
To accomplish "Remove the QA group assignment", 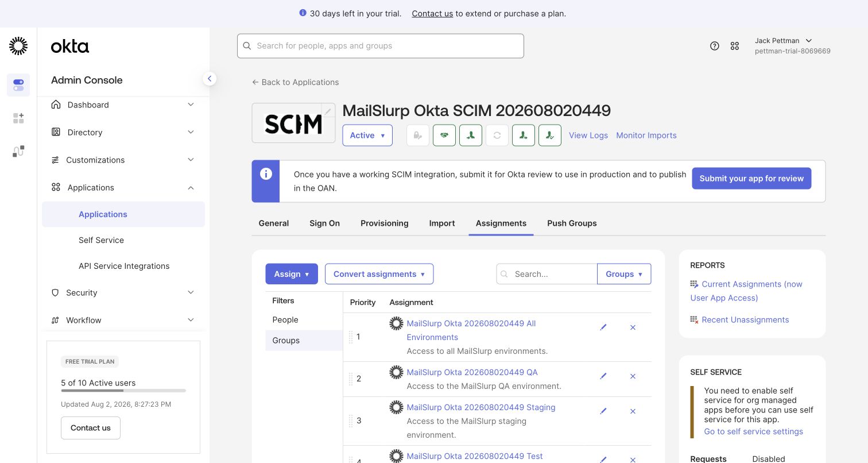I will [x=633, y=376].
